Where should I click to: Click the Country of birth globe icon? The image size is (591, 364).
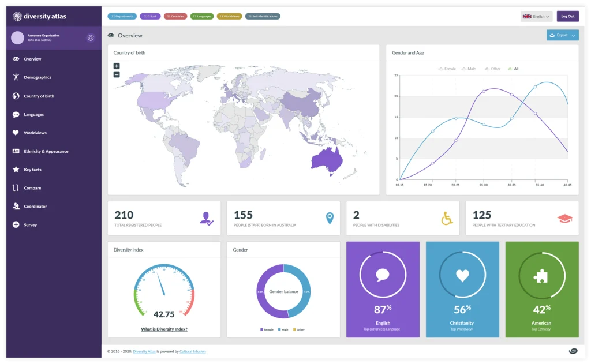[16, 96]
